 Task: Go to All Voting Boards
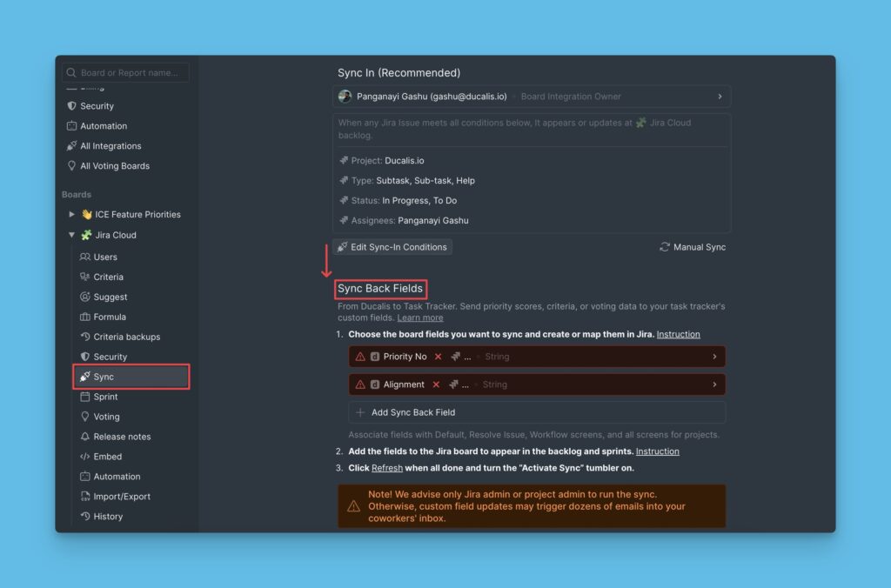pyautogui.click(x=114, y=166)
